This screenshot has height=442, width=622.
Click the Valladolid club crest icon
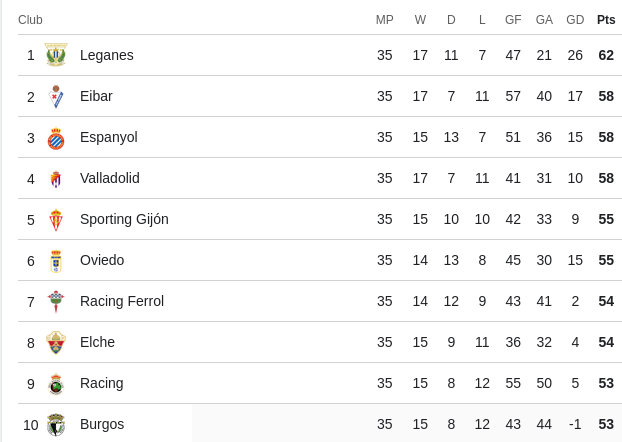(56, 179)
